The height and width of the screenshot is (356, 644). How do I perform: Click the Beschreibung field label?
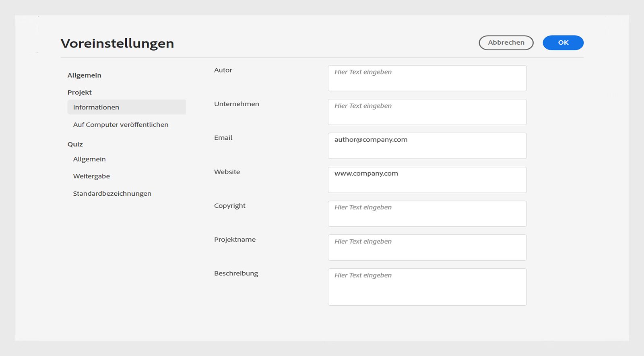(x=236, y=273)
